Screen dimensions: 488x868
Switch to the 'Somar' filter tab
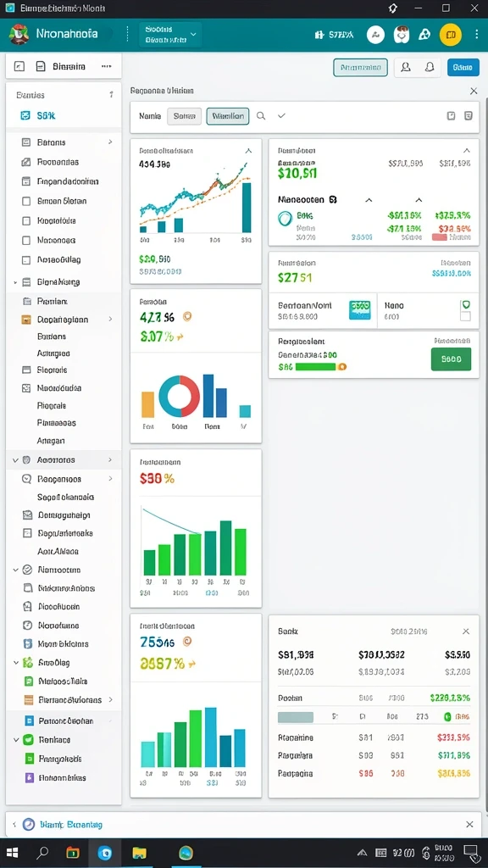click(x=184, y=116)
